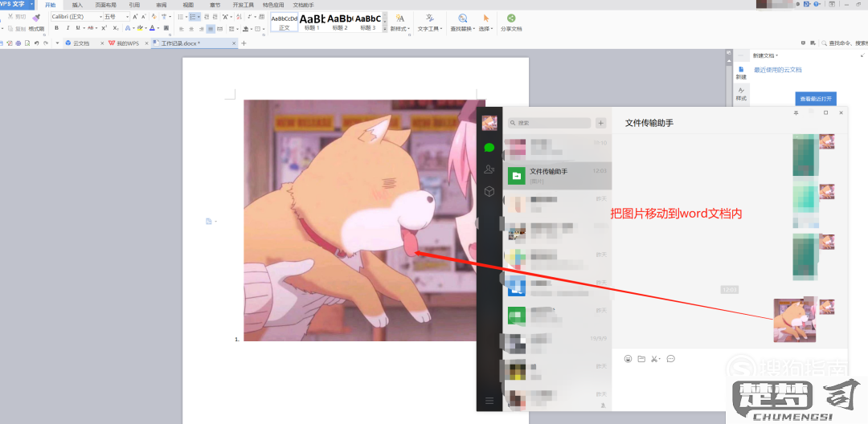Open the font color dropdown arrow
The width and height of the screenshot is (868, 424).
tap(158, 29)
